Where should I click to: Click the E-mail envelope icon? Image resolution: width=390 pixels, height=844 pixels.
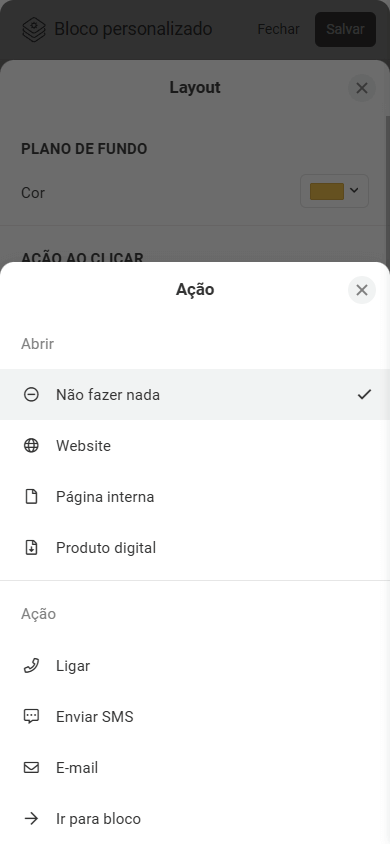(31, 768)
